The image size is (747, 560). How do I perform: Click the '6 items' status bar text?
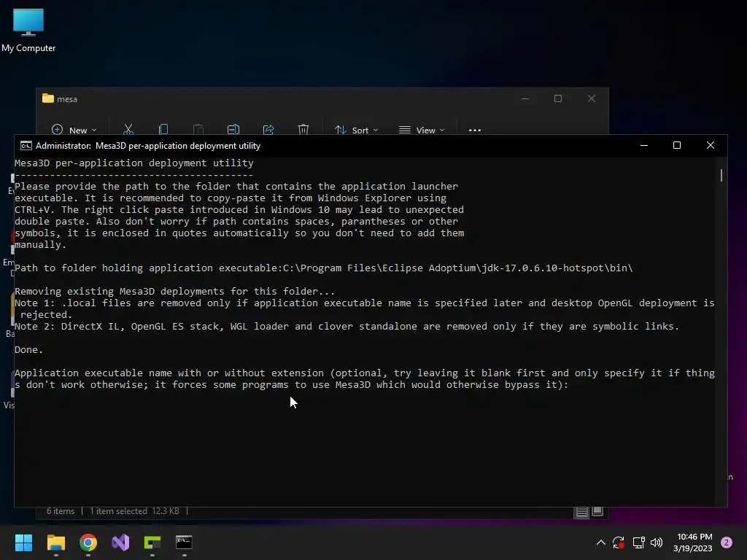pyautogui.click(x=61, y=511)
